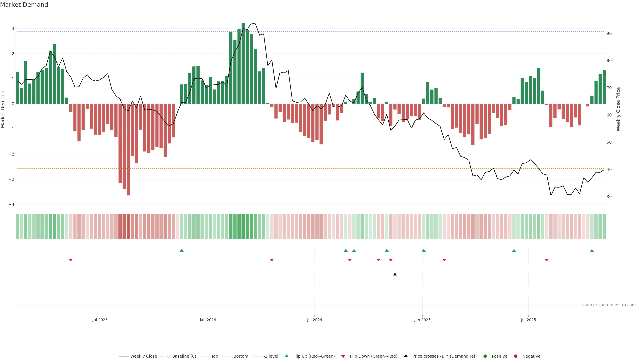Click the black Price crosses -1 triangle marker
Viewport: 644px width, 362px height.
(x=395, y=274)
